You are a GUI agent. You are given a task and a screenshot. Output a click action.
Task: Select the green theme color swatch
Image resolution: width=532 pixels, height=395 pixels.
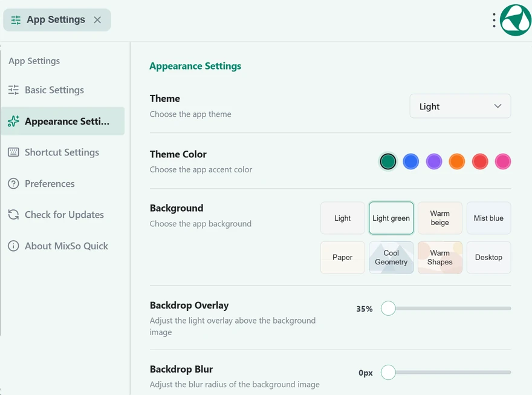coord(388,162)
